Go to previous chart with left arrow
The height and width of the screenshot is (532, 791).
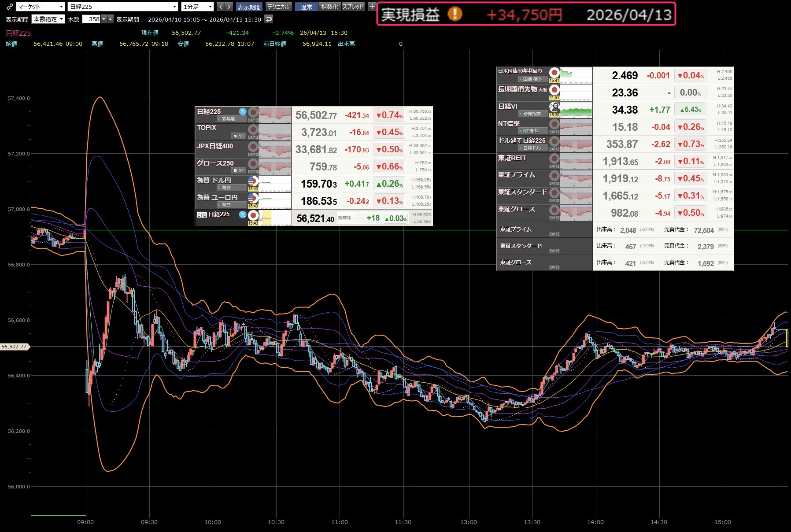[x=221, y=7]
